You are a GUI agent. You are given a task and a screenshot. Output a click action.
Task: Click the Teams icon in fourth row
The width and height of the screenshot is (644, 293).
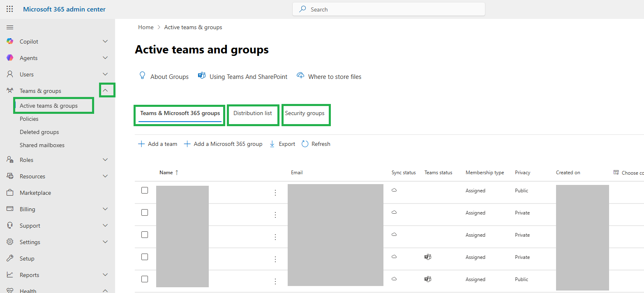(428, 257)
